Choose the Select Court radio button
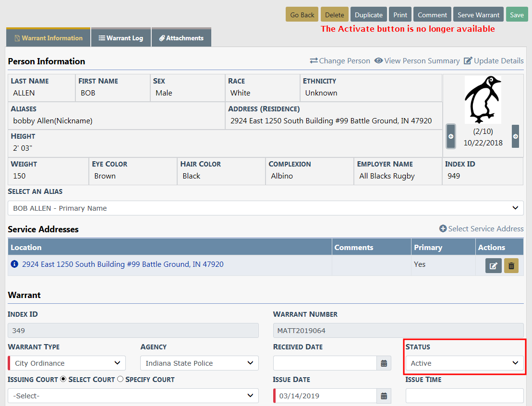Screen dimensions: 532x406 click(63, 379)
